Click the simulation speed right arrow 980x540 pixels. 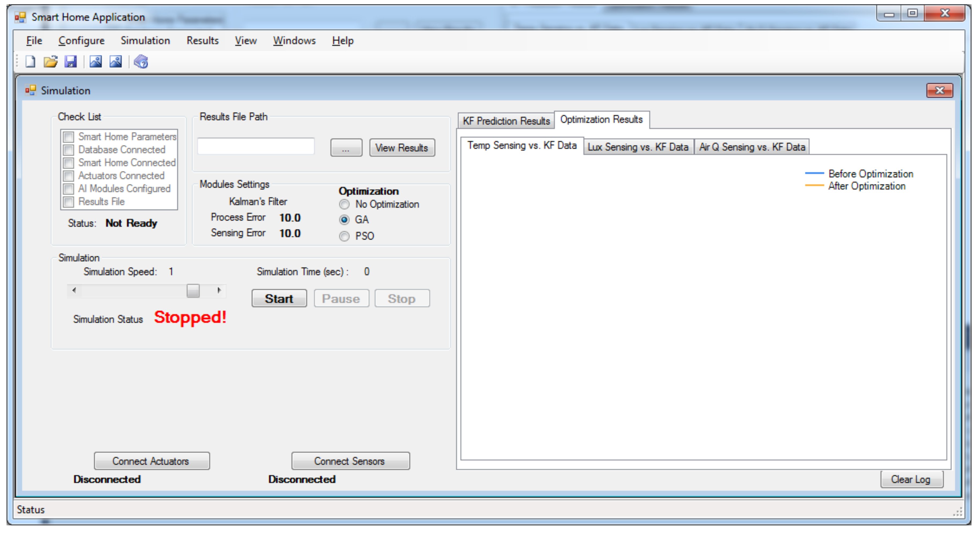219,291
